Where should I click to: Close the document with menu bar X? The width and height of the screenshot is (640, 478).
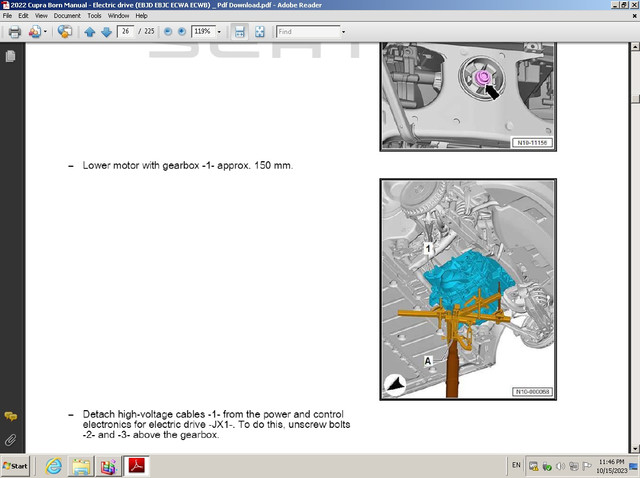pyautogui.click(x=635, y=16)
